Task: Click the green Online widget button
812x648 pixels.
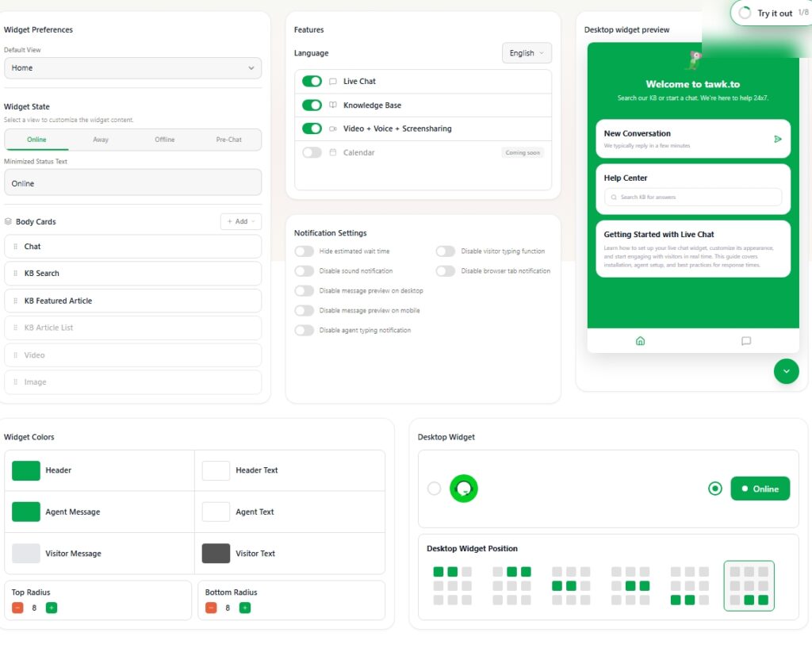Action: [x=760, y=489]
